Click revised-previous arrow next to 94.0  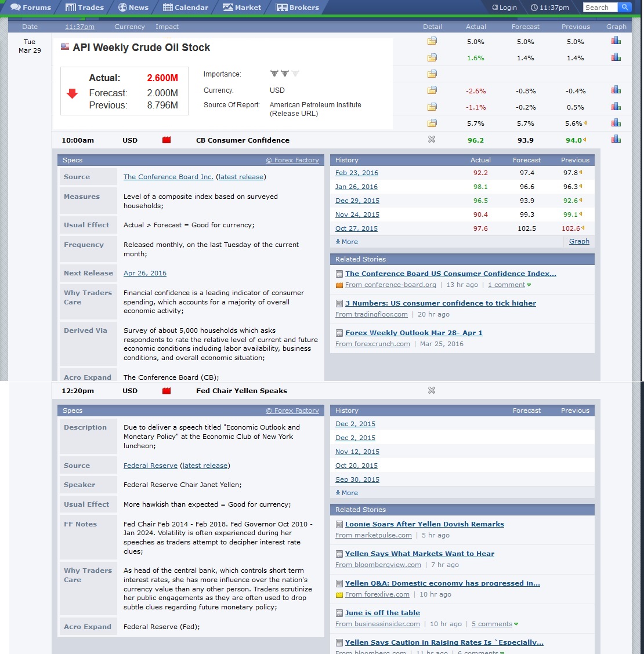584,140
